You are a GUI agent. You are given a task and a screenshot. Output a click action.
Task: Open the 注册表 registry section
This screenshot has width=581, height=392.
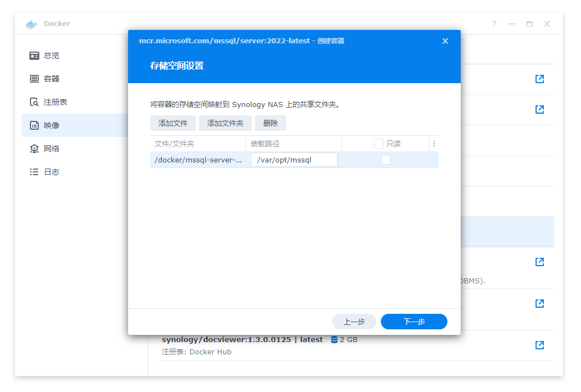tap(75, 102)
